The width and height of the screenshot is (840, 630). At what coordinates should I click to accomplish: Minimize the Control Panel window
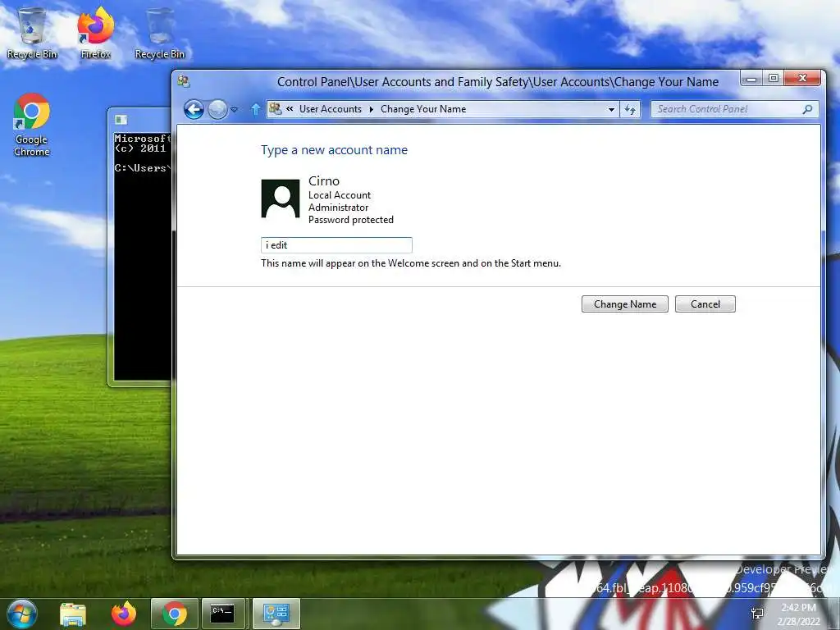[x=751, y=79]
